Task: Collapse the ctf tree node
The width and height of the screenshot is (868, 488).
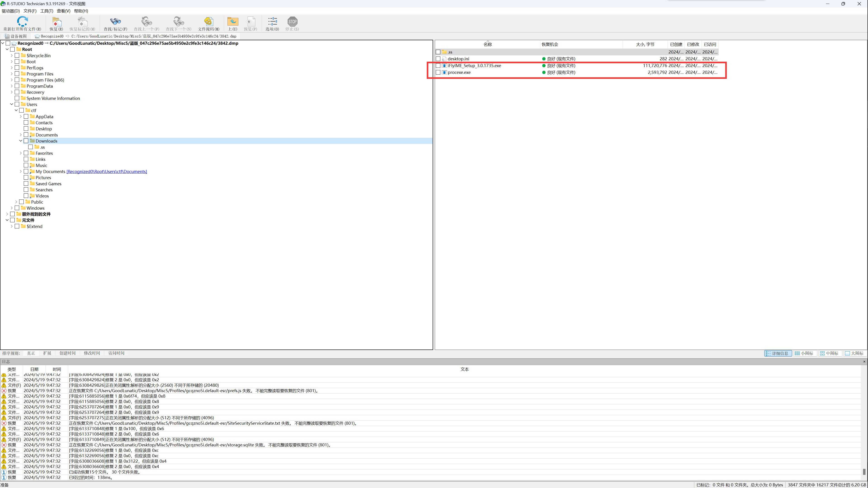Action: pyautogui.click(x=16, y=110)
